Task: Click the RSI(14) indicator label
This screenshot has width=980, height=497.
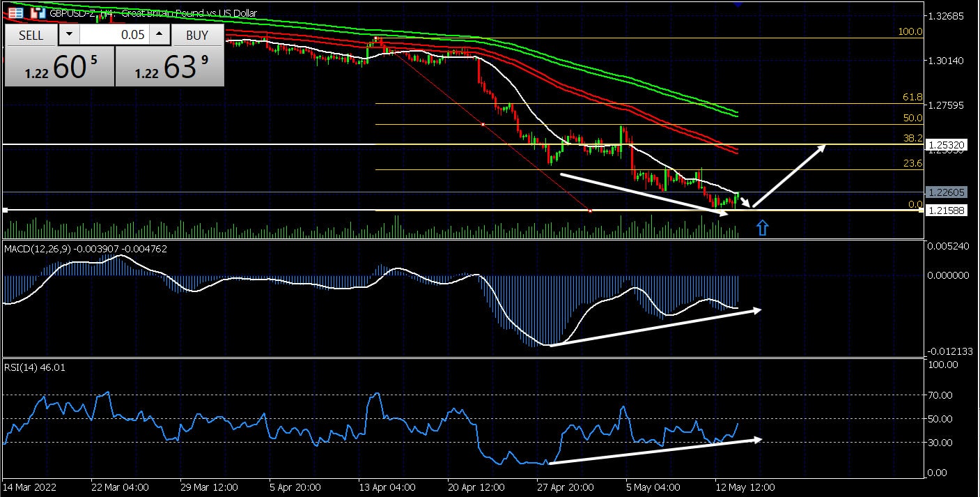Action: pyautogui.click(x=35, y=367)
